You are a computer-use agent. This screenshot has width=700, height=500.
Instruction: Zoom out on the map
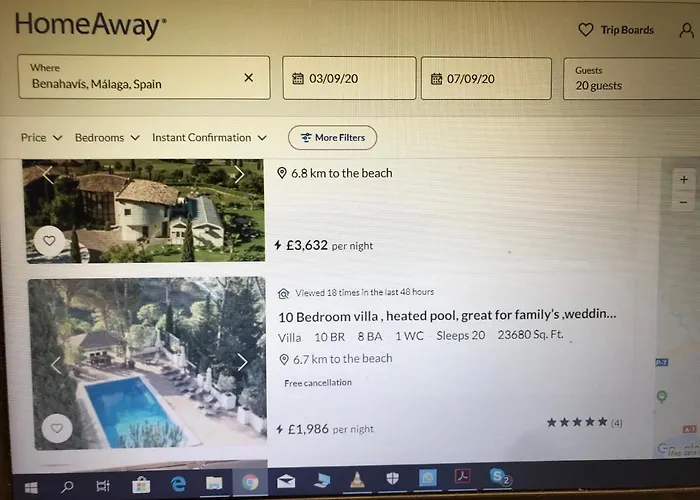click(x=683, y=202)
